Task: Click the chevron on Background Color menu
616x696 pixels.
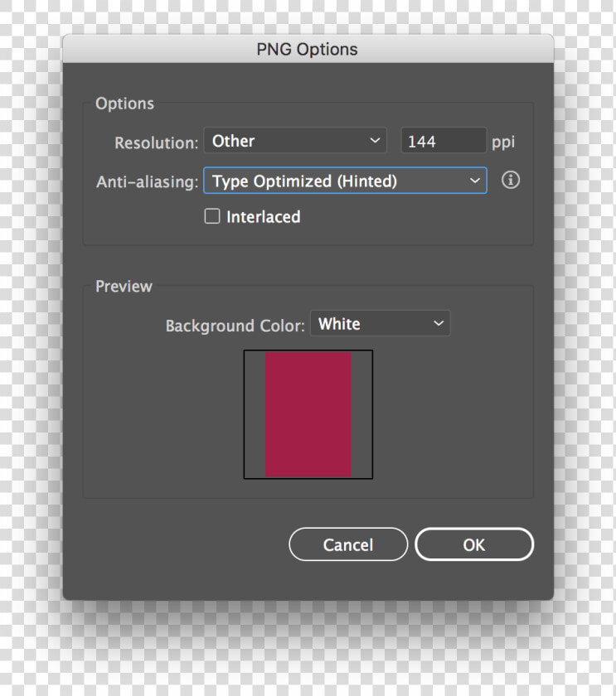Action: tap(439, 324)
